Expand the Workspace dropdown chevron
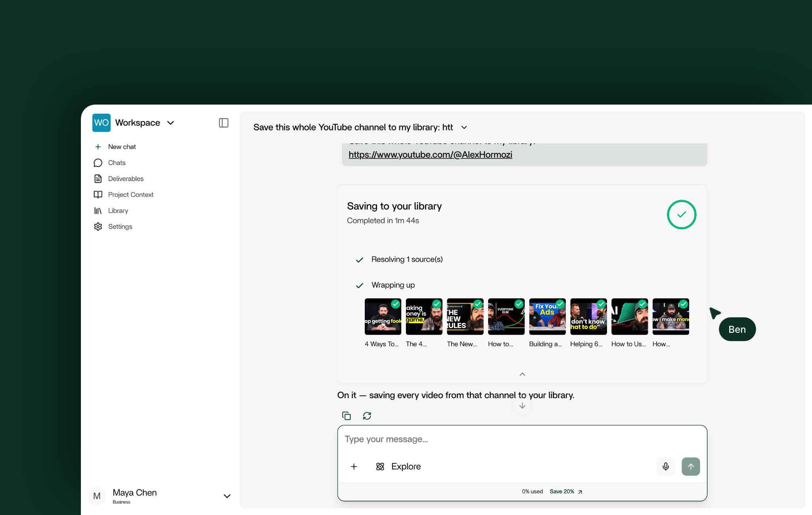The image size is (812, 515). (171, 123)
